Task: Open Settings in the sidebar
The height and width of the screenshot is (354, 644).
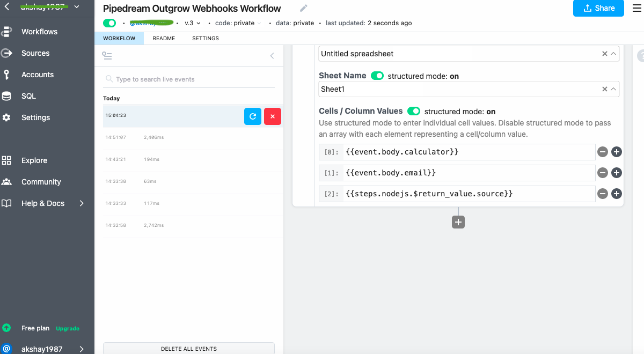Action: [x=35, y=117]
